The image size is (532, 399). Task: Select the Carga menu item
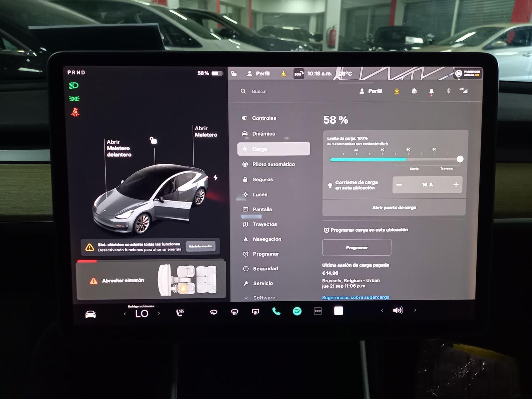pyautogui.click(x=274, y=149)
